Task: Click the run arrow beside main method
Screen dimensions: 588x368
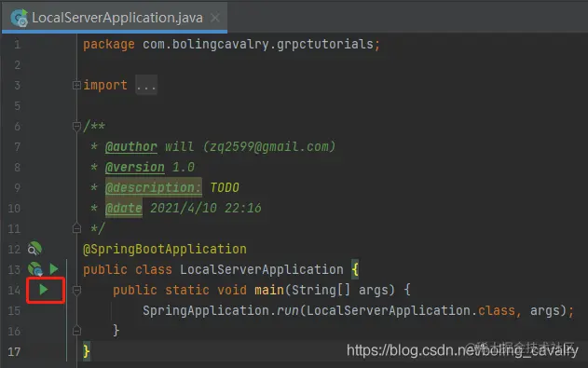Action: [44, 290]
